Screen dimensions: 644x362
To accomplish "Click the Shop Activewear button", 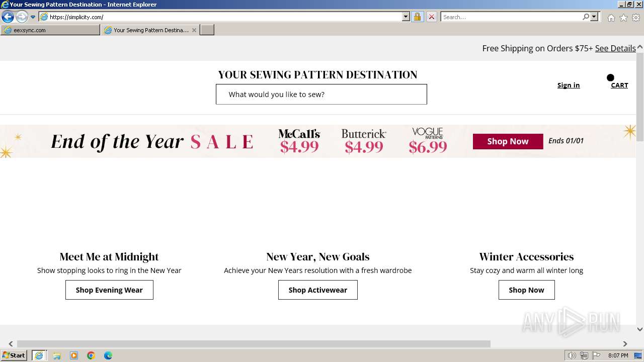I will point(318,290).
